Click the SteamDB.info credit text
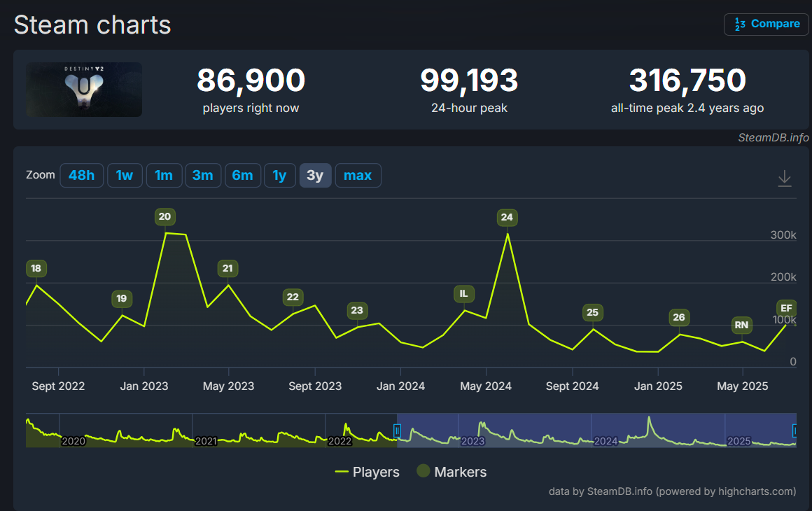The image size is (812, 511). tap(773, 138)
